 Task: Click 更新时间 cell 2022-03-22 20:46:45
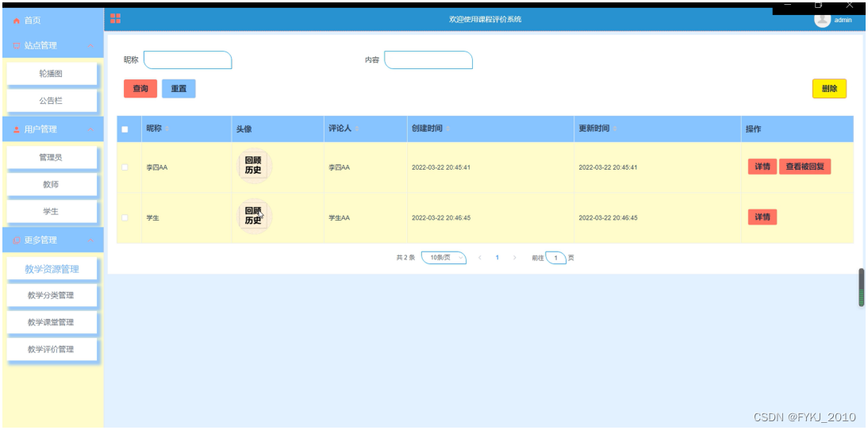point(608,218)
